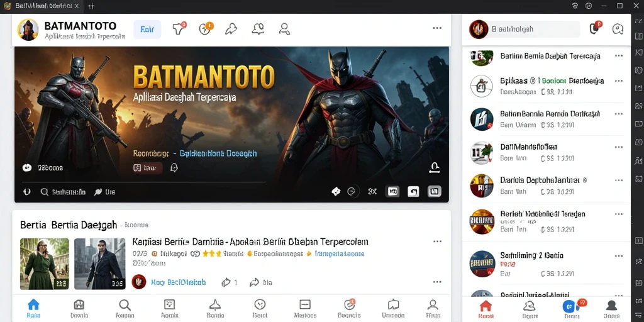Click the first white square icon on banner
The height and width of the screenshot is (322, 644).
click(393, 191)
